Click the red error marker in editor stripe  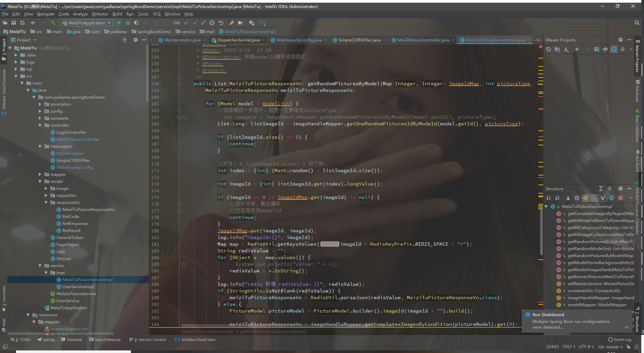point(540,46)
